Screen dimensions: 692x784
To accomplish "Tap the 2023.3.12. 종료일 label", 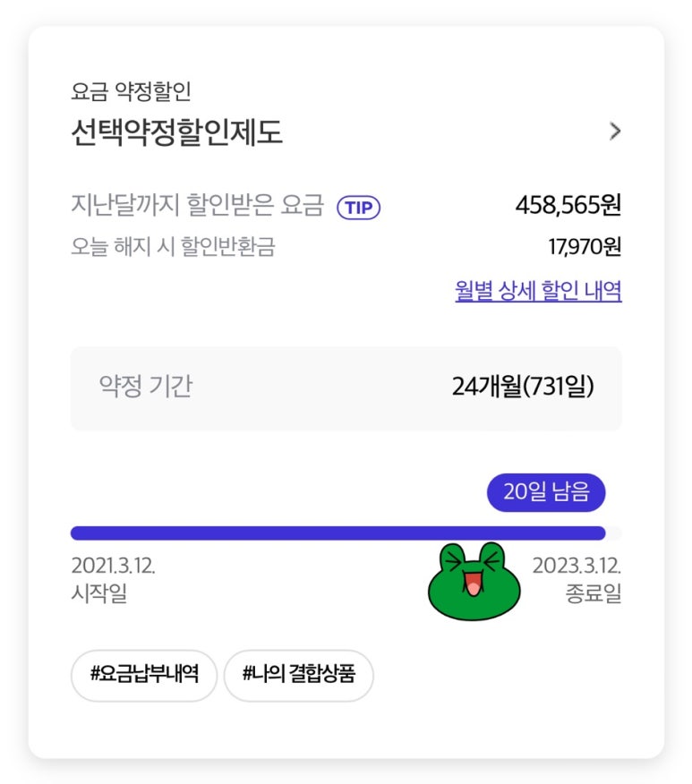I will point(577,580).
